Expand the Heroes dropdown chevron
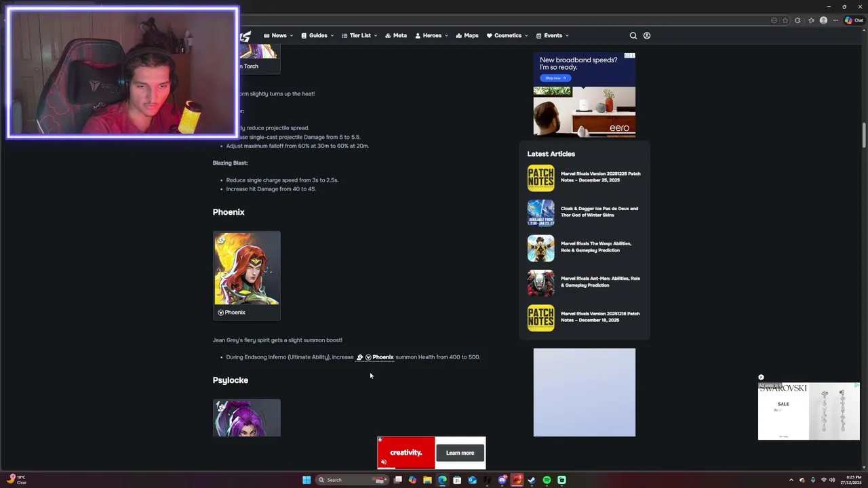The width and height of the screenshot is (868, 488). (x=446, y=36)
